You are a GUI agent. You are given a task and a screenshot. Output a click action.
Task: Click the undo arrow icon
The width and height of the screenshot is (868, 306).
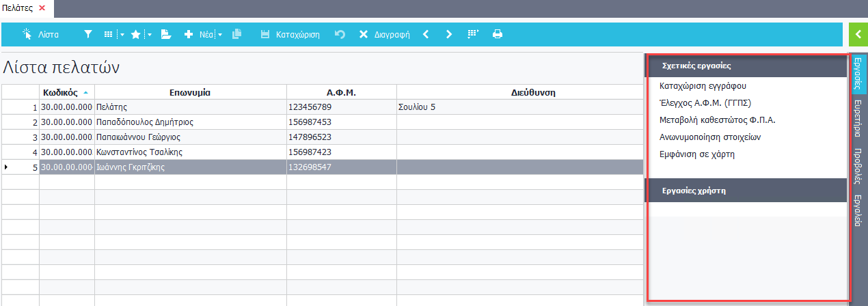coord(340,33)
